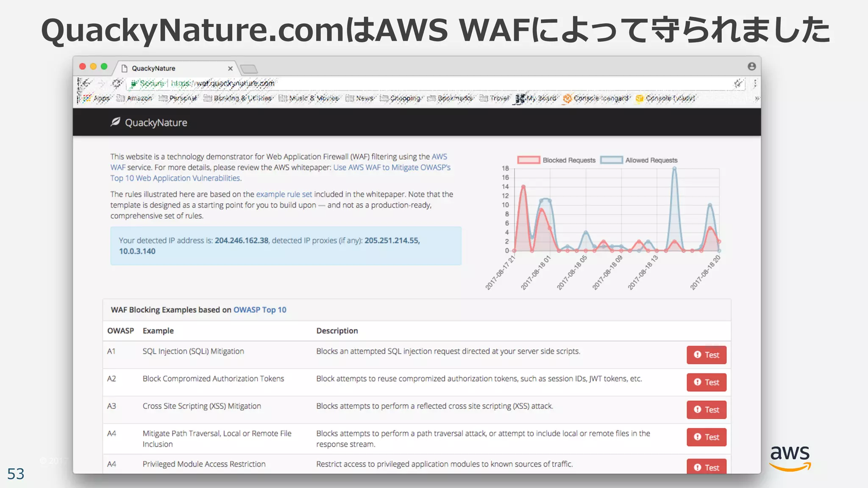Open the Bookmarks folder in bookmarks bar
This screenshot has height=488, width=868.
(450, 98)
